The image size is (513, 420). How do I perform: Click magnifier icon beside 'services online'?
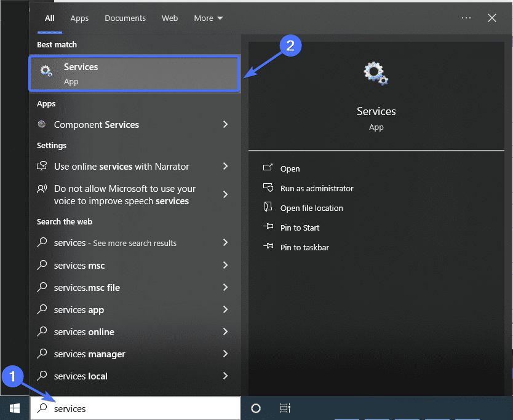pyautogui.click(x=42, y=331)
